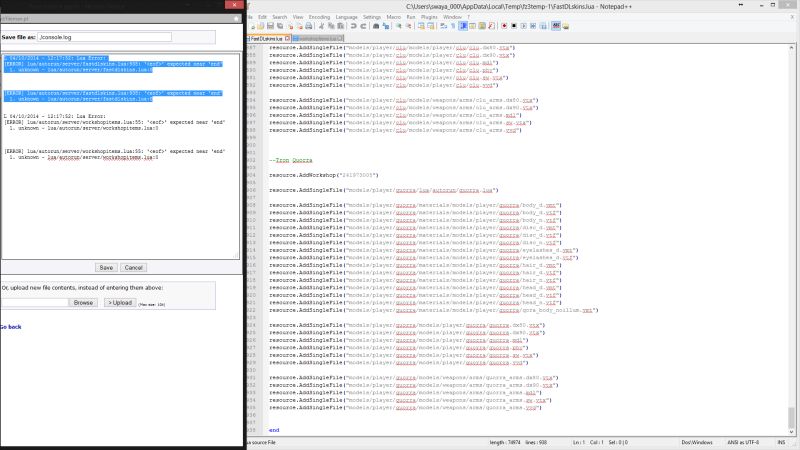Screen dimensions: 800x450
Task: Open the Run menu in Notepad++
Action: pos(411,17)
